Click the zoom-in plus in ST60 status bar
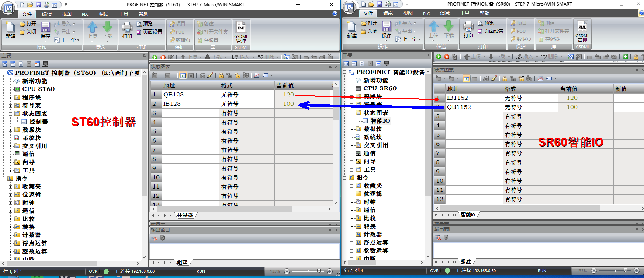The image size is (644, 278). tap(330, 271)
